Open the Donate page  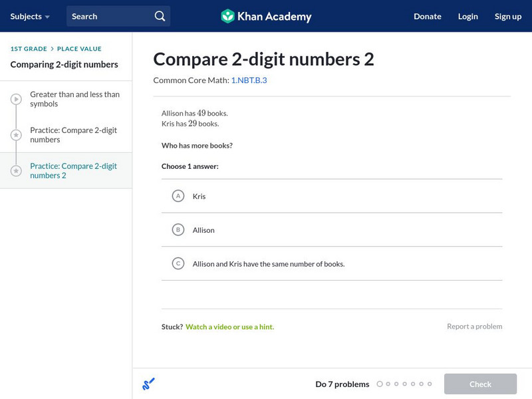(427, 16)
